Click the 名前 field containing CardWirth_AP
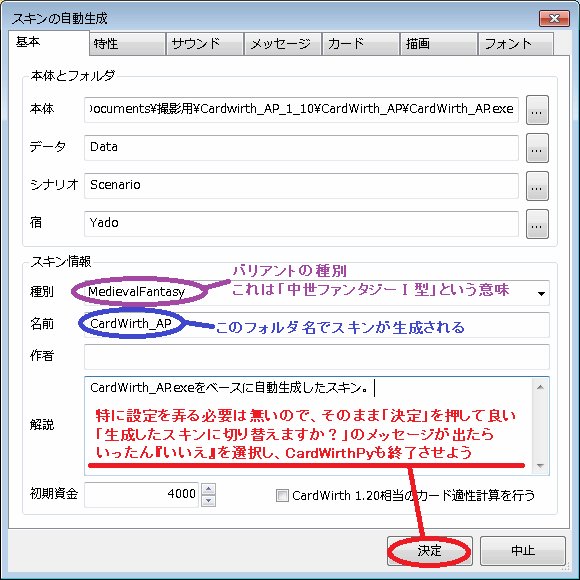 tap(317, 325)
